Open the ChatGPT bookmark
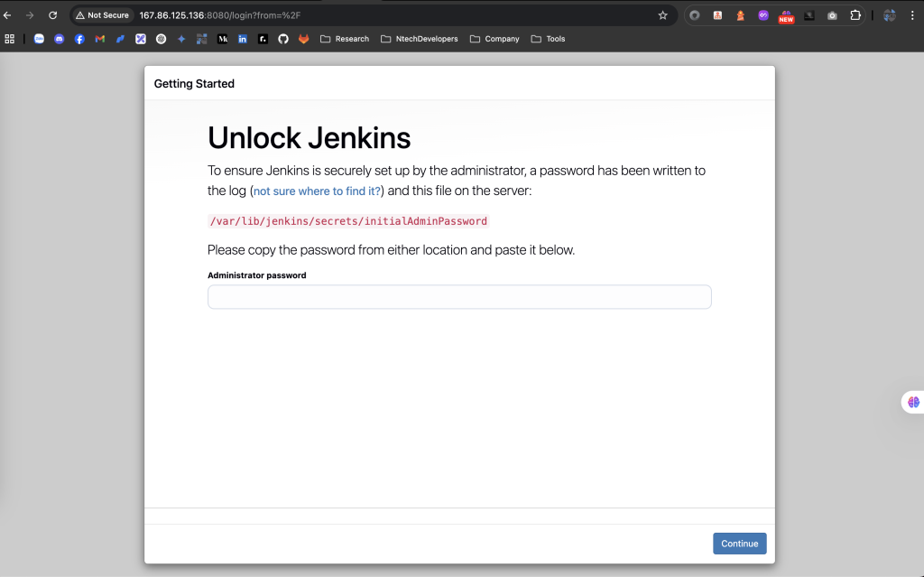This screenshot has height=577, width=924. [161, 39]
